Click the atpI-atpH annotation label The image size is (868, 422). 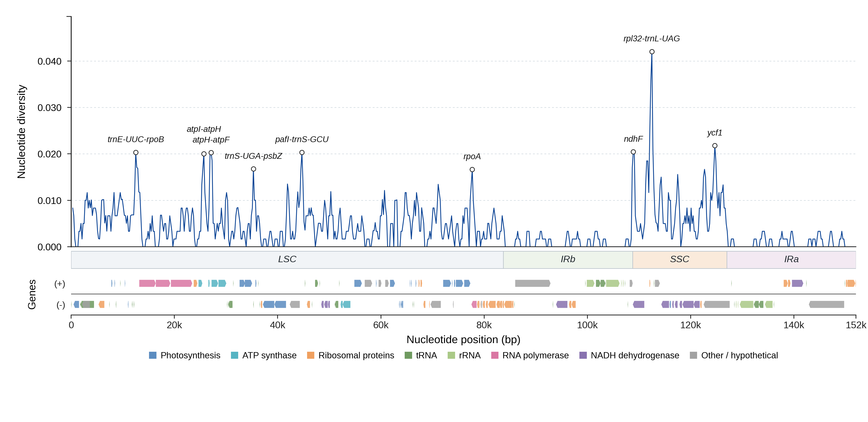[204, 129]
